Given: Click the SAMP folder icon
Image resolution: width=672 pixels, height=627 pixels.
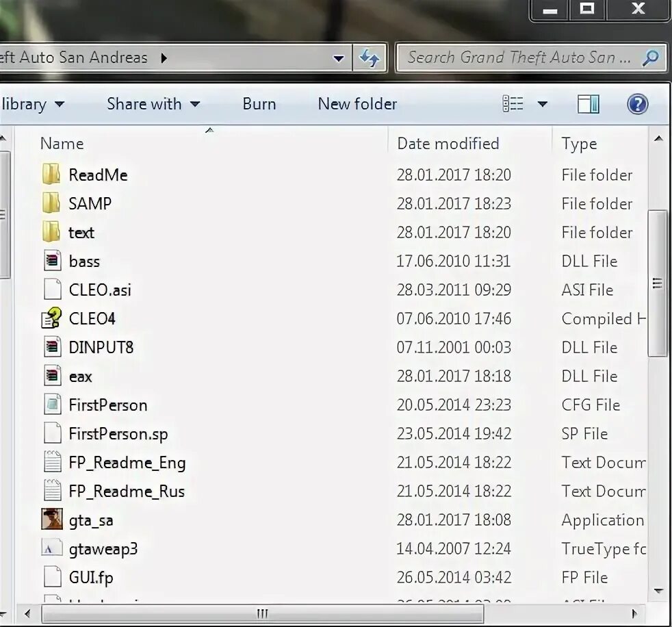Looking at the screenshot, I should 51,203.
